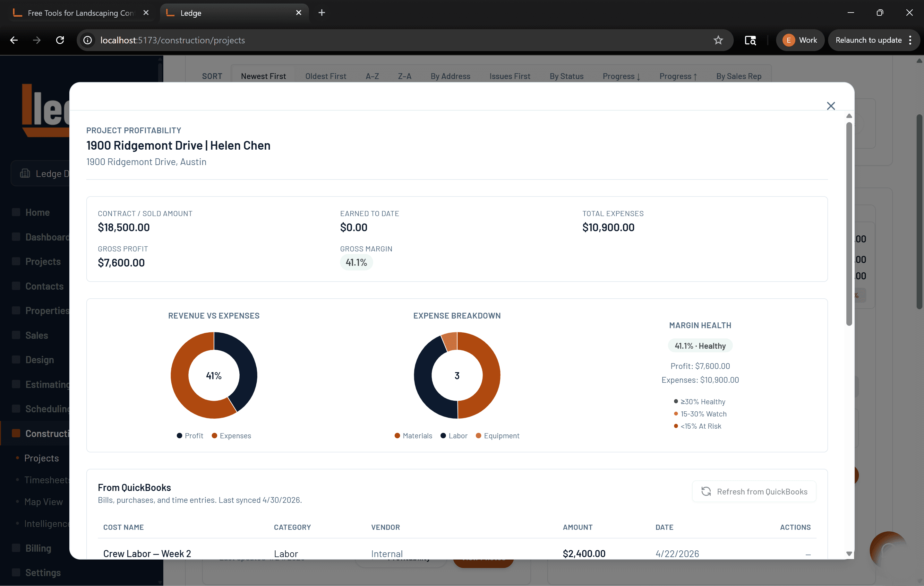Click the building icon next to Ledge
The height and width of the screenshot is (586, 924).
point(25,173)
